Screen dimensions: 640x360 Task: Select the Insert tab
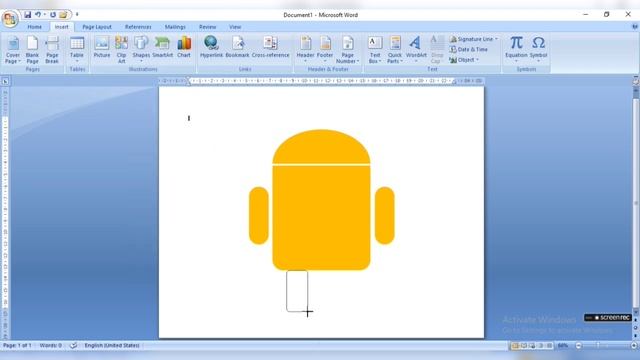(x=62, y=27)
